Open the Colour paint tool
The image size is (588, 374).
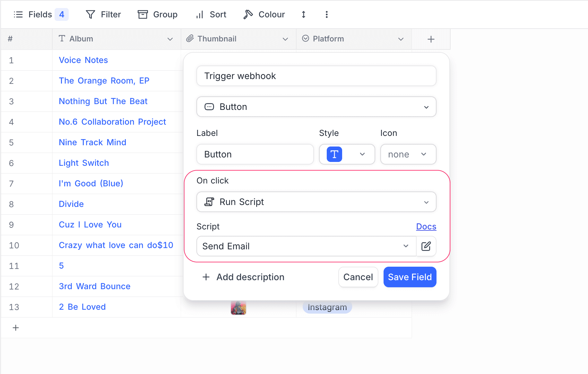[264, 14]
